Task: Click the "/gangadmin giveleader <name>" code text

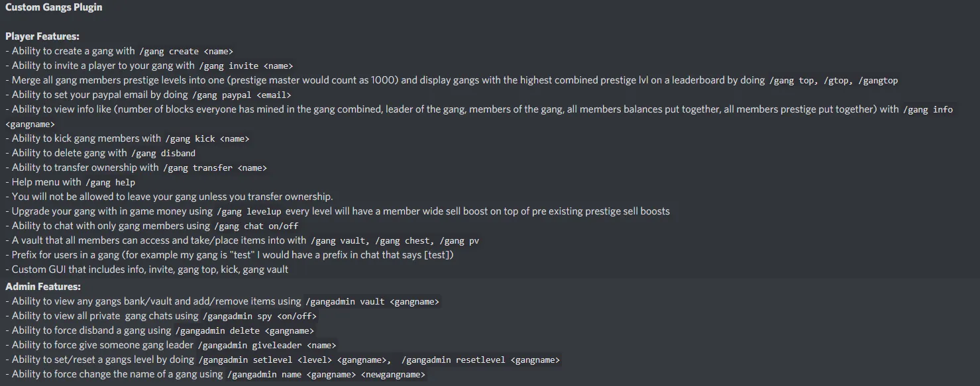Action: tap(267, 346)
